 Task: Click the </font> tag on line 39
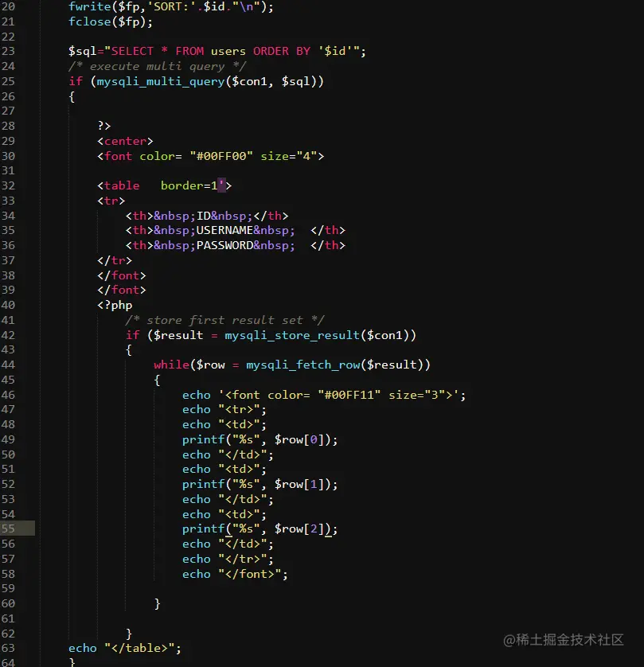click(122, 291)
